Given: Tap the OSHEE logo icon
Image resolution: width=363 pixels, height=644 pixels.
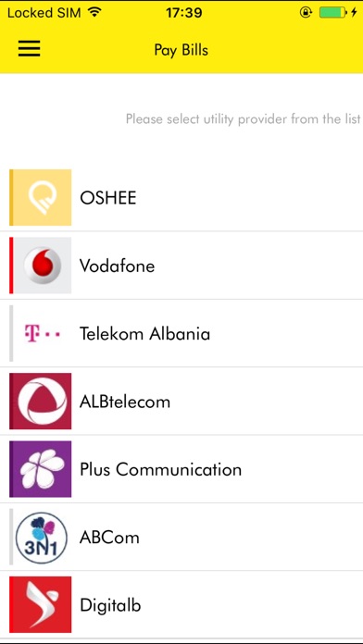Looking at the screenshot, I should point(41,198).
